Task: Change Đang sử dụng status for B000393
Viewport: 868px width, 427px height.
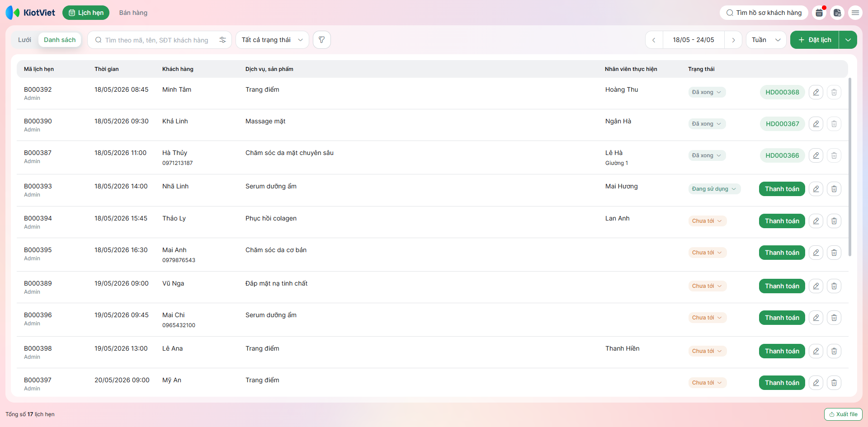Action: 714,189
